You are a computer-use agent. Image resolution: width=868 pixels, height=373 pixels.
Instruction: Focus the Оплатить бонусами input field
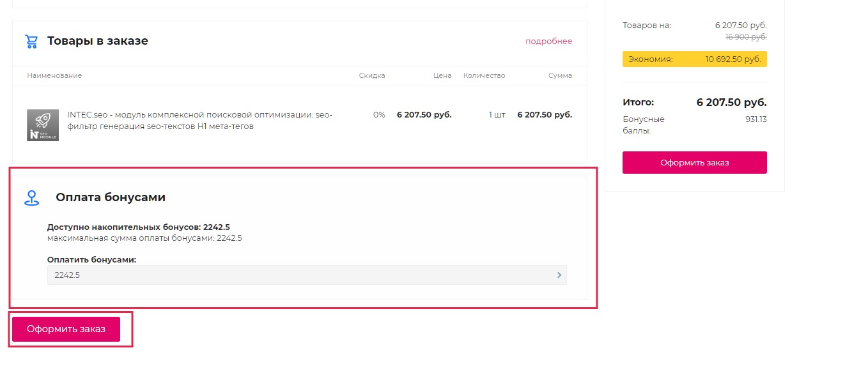click(x=300, y=275)
